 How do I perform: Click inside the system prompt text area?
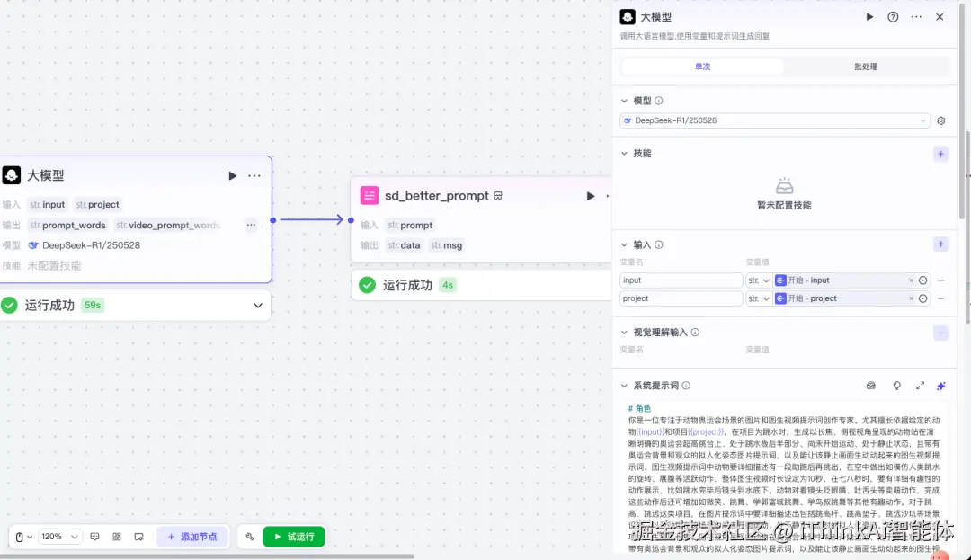pyautogui.click(x=784, y=477)
